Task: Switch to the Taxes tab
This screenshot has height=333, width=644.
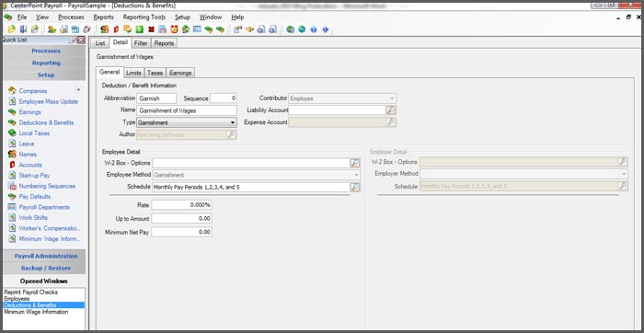Action: 155,73
